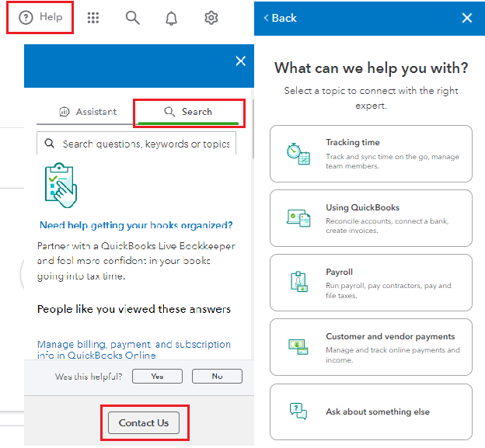Select the Using QuickBooks topic card
This screenshot has height=448, width=485.
click(x=371, y=218)
